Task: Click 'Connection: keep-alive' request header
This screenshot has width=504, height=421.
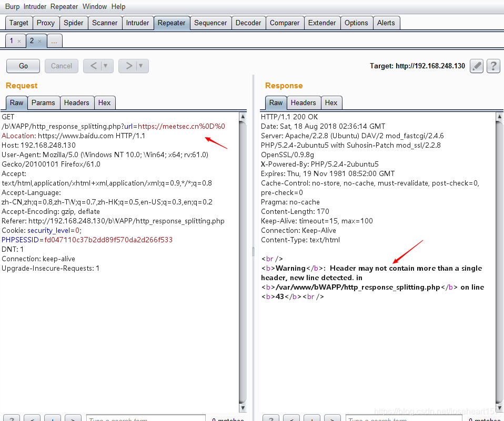Action: click(x=38, y=259)
